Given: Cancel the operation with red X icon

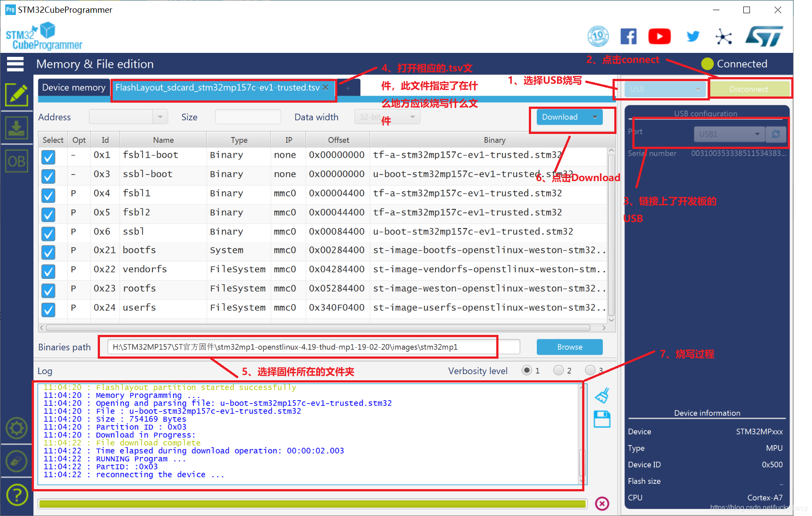Looking at the screenshot, I should point(602,503).
